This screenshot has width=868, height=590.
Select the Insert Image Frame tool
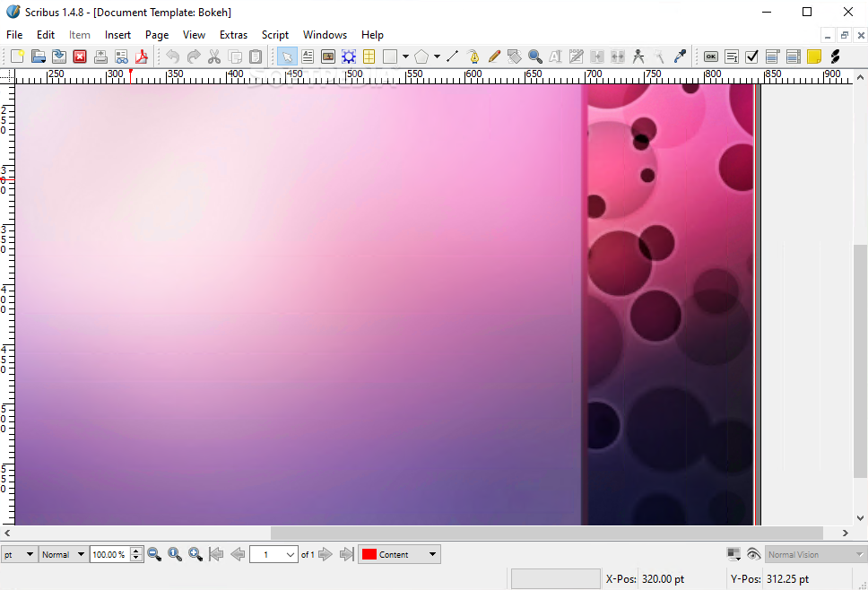coord(328,56)
